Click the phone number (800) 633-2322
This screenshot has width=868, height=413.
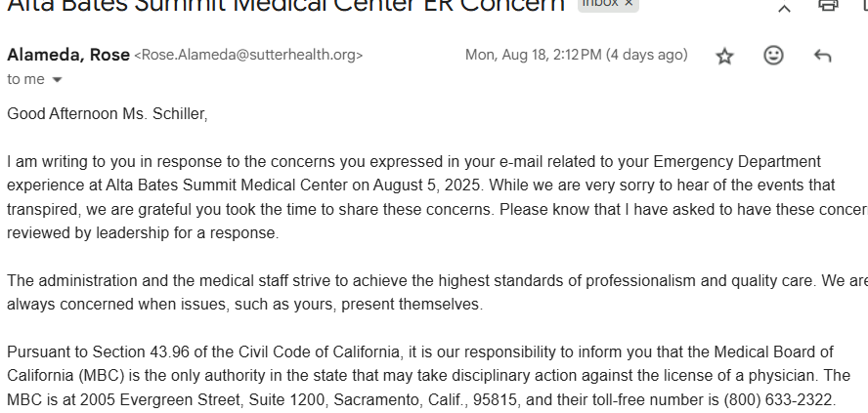point(779,399)
